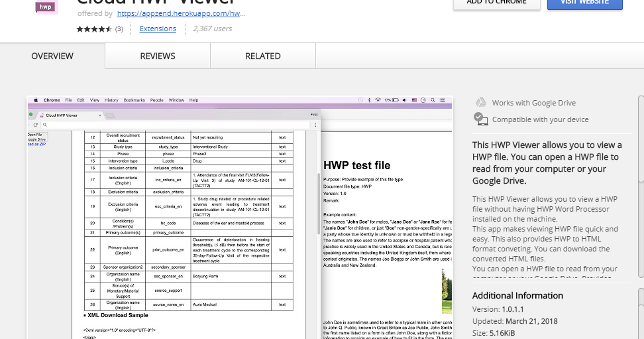Image resolution: width=644 pixels, height=339 pixels.
Task: Open the Extensions category link
Action: (x=158, y=29)
